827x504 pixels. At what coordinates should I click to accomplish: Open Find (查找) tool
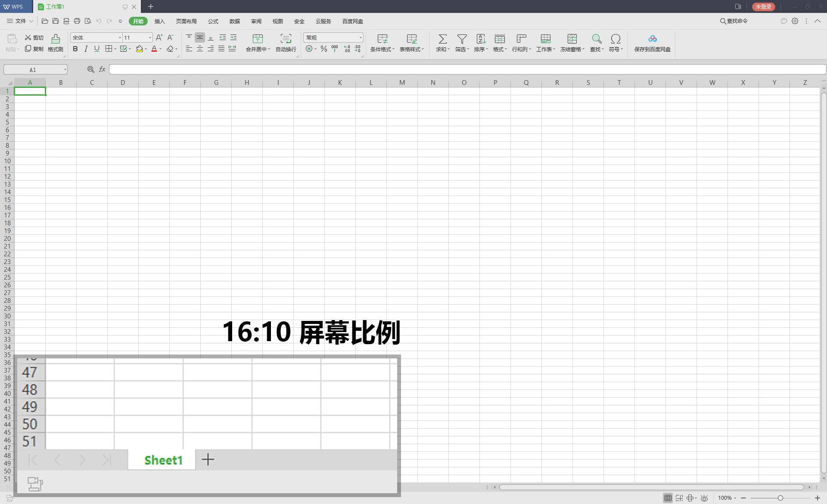(596, 43)
